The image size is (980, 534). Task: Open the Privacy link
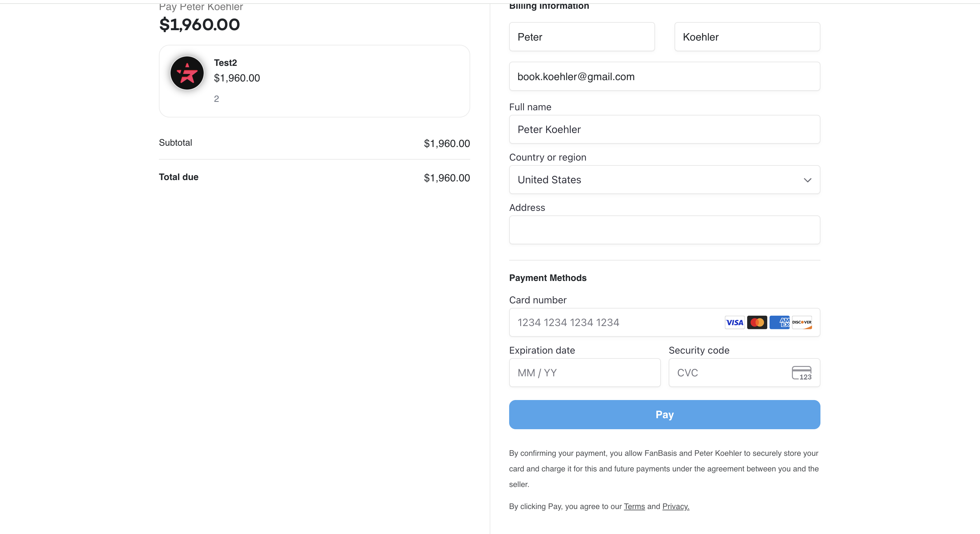(x=675, y=506)
